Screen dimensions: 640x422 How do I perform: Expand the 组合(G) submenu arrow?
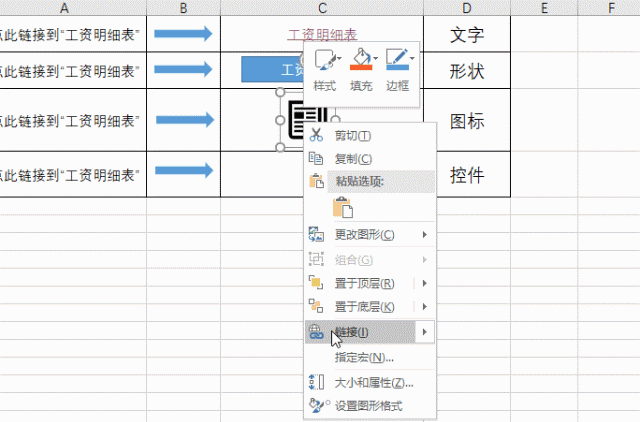[424, 260]
